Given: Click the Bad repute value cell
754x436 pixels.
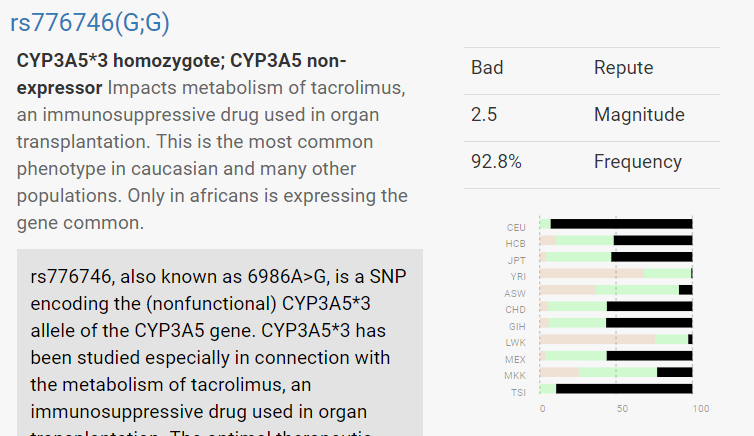Looking at the screenshot, I should pyautogui.click(x=487, y=68).
